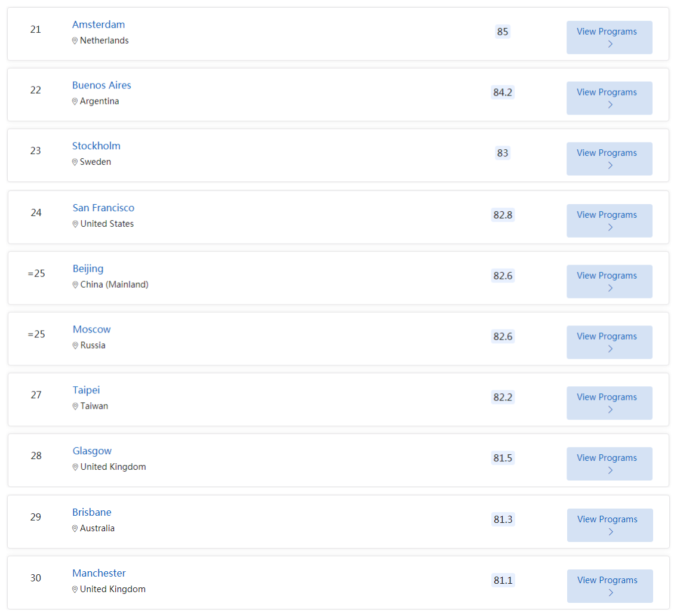The width and height of the screenshot is (677, 616).
Task: Select the San Francisco link
Action: pos(104,208)
